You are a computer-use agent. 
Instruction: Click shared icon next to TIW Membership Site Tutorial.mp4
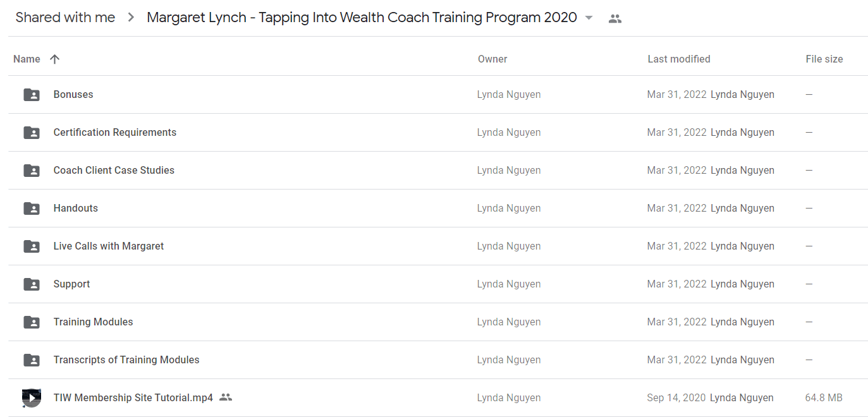tap(226, 397)
